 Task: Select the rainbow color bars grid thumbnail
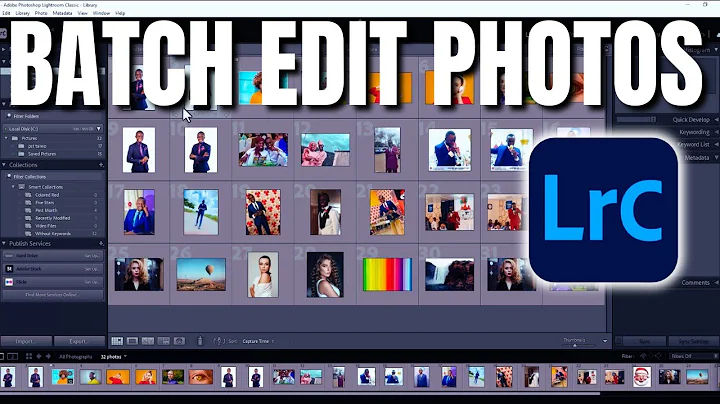tap(387, 275)
